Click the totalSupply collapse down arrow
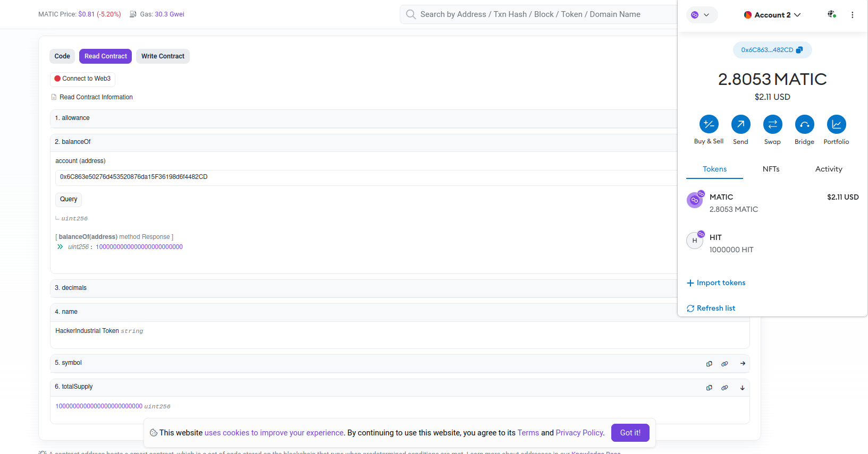 tap(743, 388)
